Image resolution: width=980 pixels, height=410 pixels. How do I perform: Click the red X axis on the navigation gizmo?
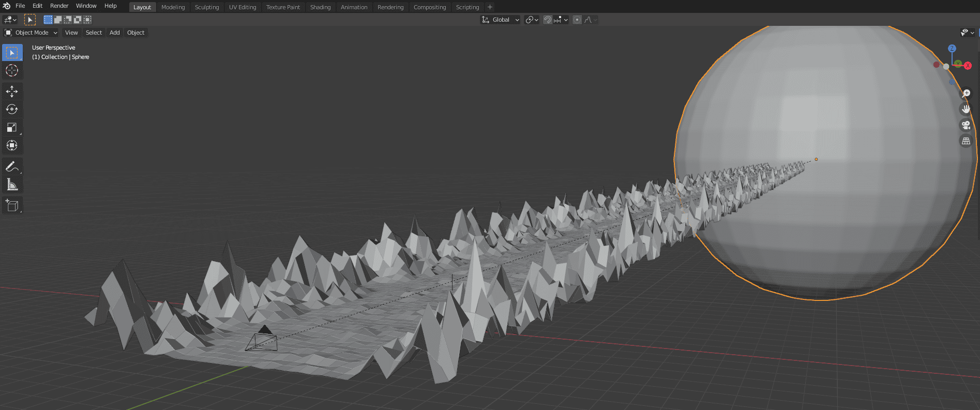[968, 66]
